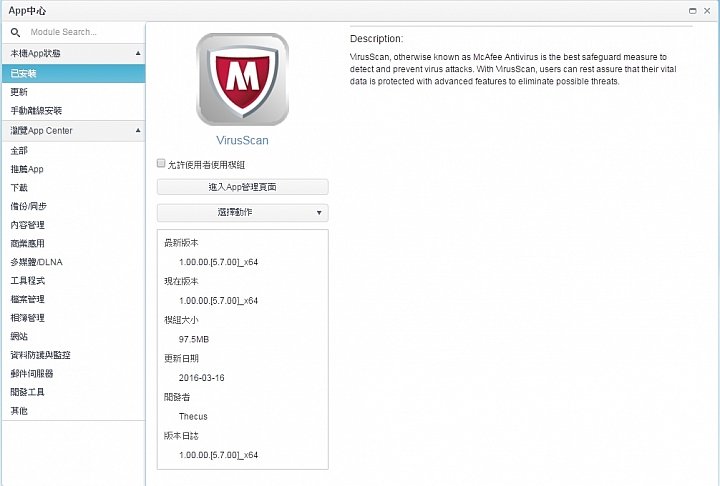Click the VirusScan McAfee shield icon
720x486 pixels.
[x=242, y=79]
